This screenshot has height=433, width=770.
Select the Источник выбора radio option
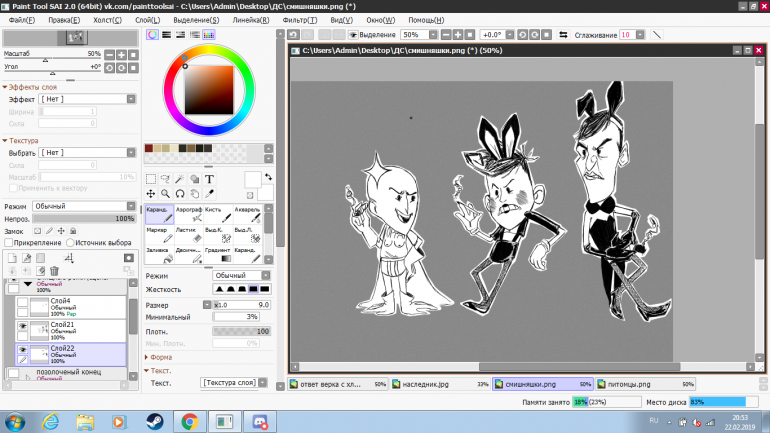(70, 242)
